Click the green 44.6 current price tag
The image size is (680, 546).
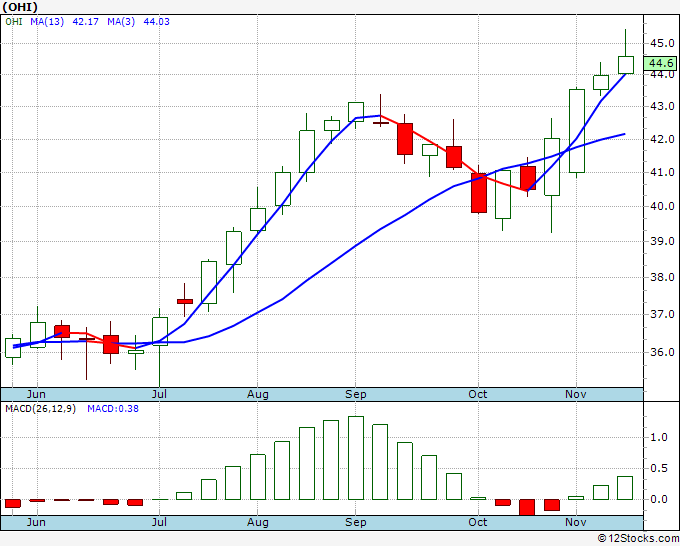click(x=660, y=63)
